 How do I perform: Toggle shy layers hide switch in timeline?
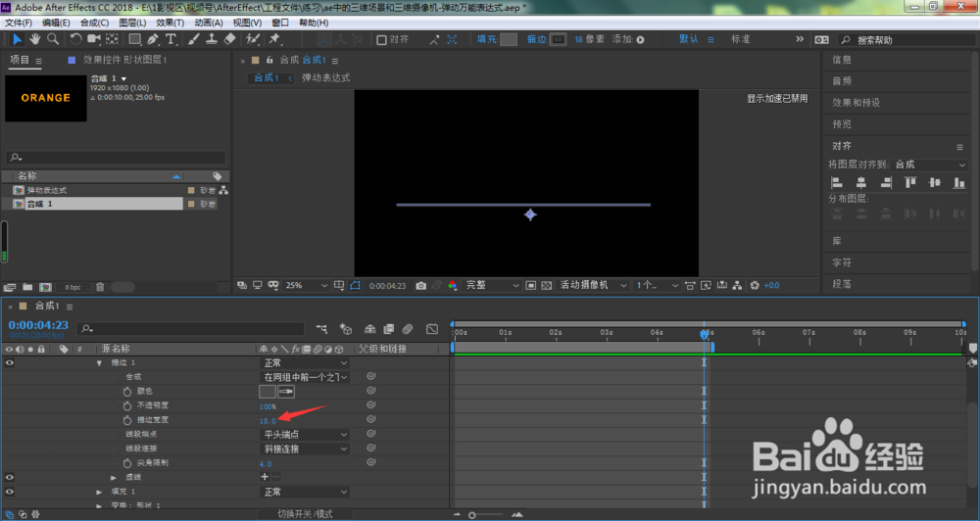(x=370, y=329)
